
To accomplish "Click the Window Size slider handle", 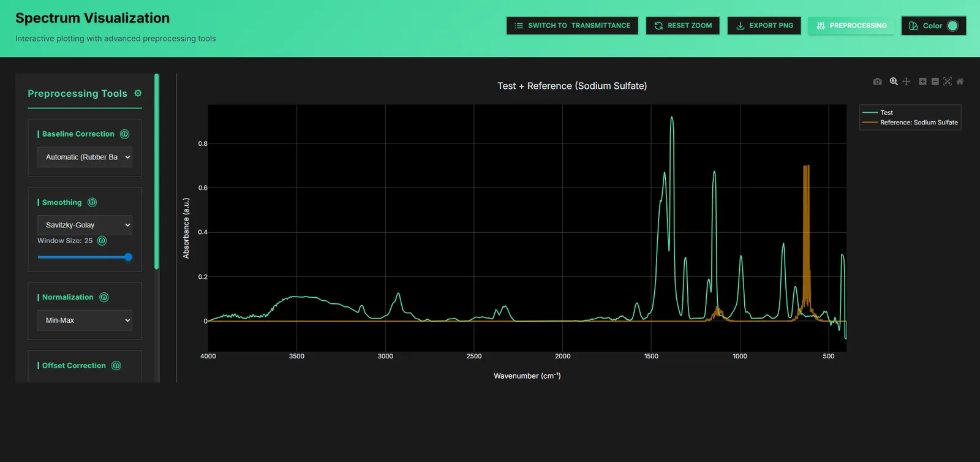I will coord(128,257).
